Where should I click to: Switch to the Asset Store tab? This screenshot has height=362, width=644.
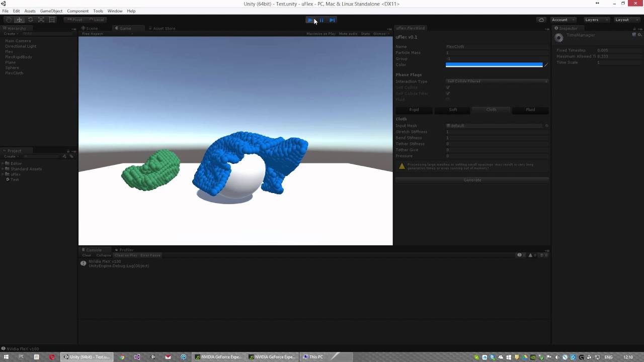pos(162,29)
